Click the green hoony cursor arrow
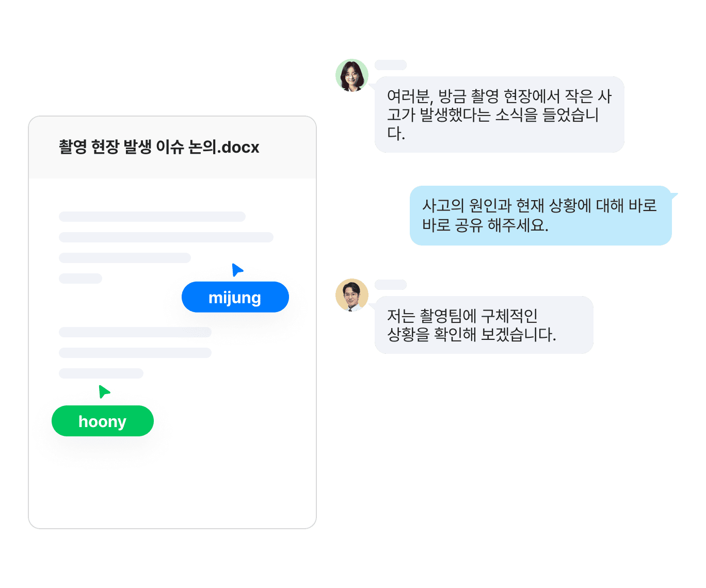The width and height of the screenshot is (706, 588). [x=104, y=391]
